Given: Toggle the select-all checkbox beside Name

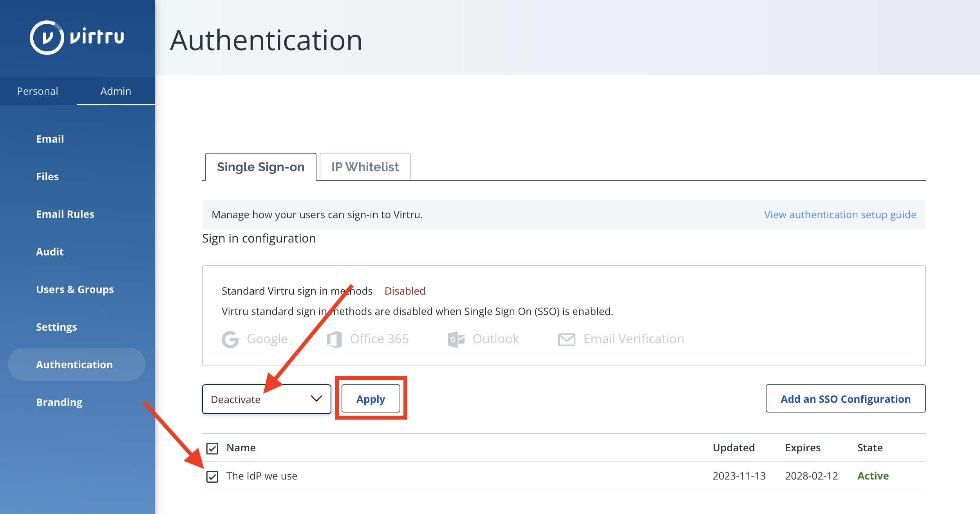Looking at the screenshot, I should pos(212,448).
